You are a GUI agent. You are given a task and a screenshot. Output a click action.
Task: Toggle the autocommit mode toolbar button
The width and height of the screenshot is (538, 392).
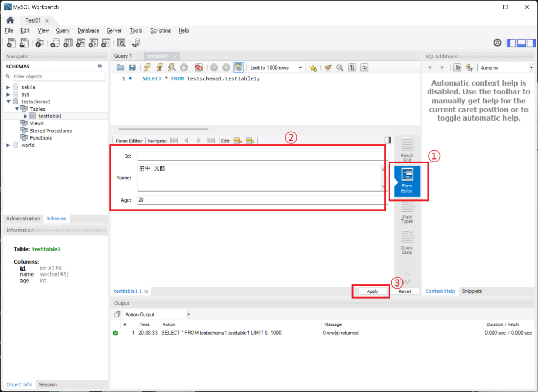coord(238,68)
